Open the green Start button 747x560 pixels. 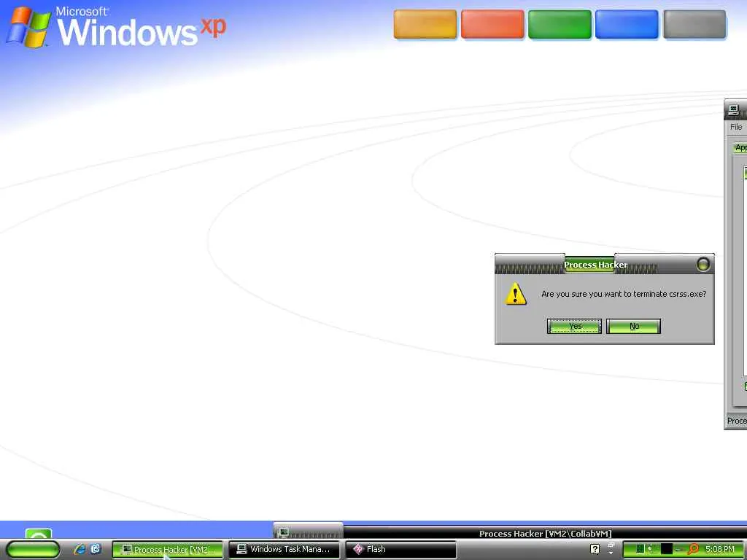(32, 549)
